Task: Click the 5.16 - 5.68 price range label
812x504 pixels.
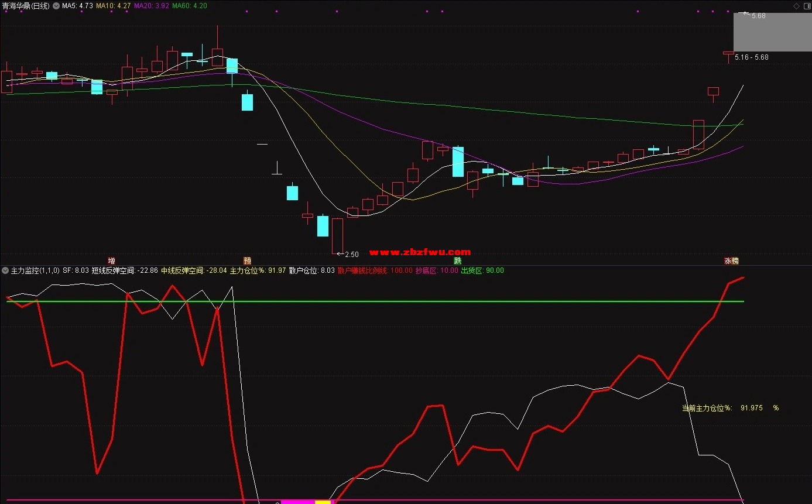Action: pos(752,57)
